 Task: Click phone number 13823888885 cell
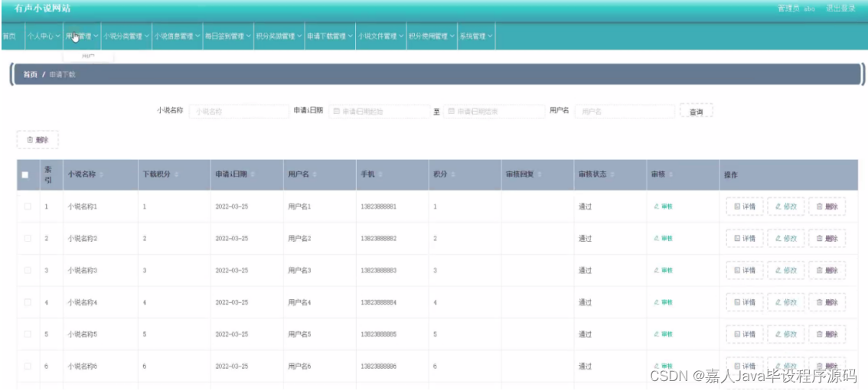click(x=379, y=334)
